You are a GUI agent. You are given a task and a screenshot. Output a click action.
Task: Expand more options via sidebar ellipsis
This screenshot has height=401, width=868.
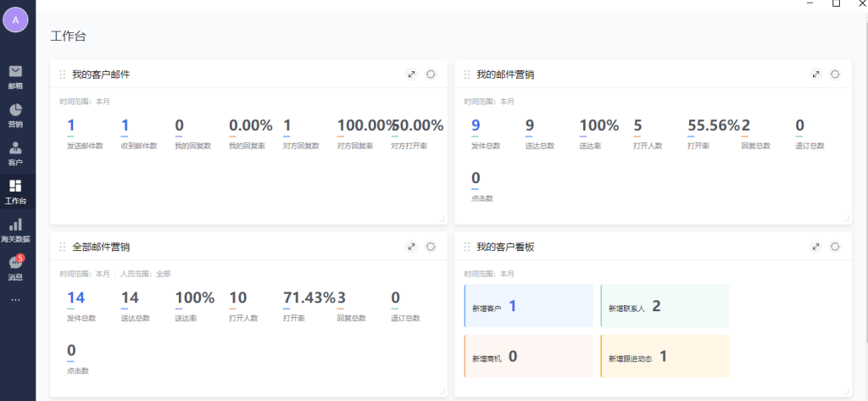[x=15, y=299]
